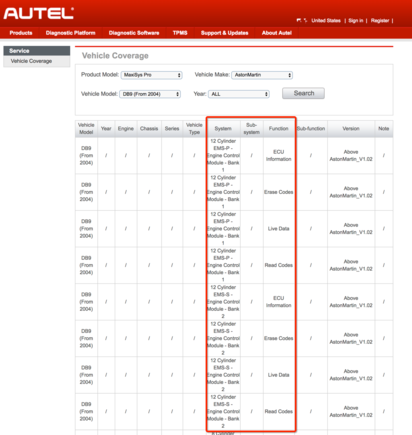Open the Vehicle Make dropdown

(262, 75)
